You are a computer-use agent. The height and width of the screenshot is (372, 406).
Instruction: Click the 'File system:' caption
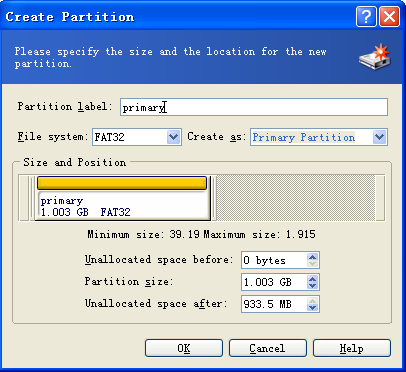point(53,137)
